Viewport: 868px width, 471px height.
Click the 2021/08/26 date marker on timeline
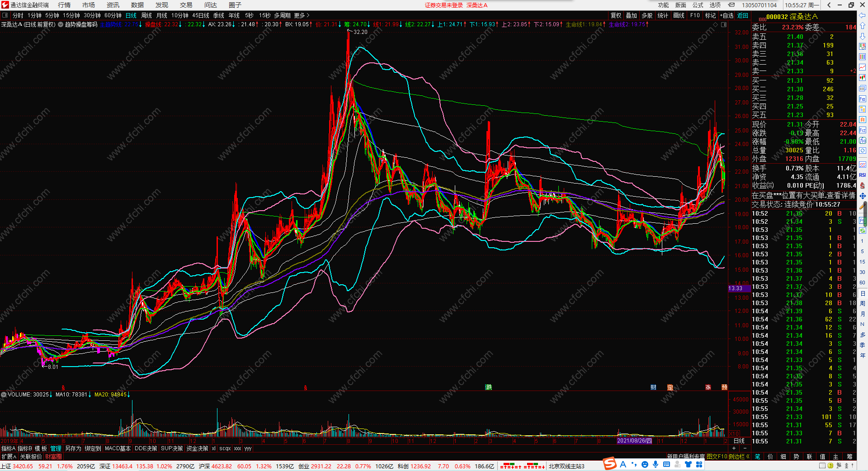point(634,441)
